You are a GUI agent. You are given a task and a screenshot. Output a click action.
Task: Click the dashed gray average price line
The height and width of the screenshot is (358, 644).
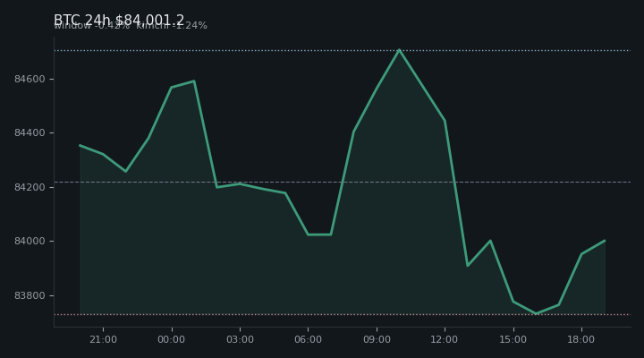(342, 182)
